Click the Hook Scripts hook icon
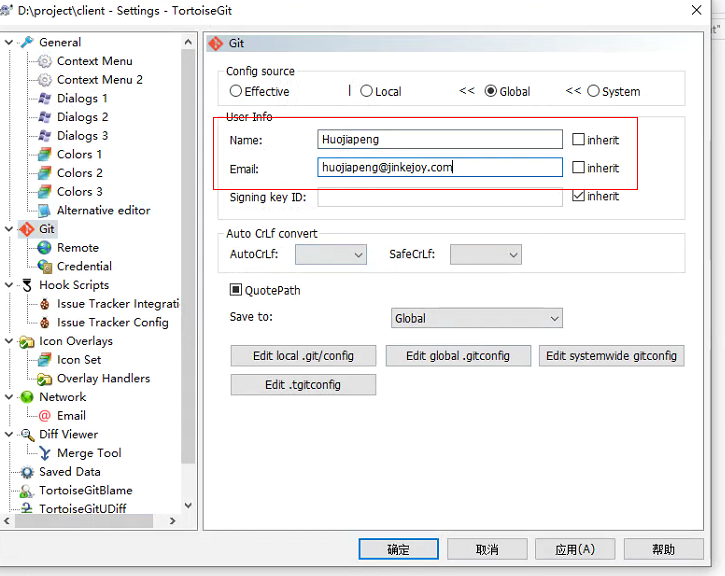The height and width of the screenshot is (576, 725). [27, 285]
